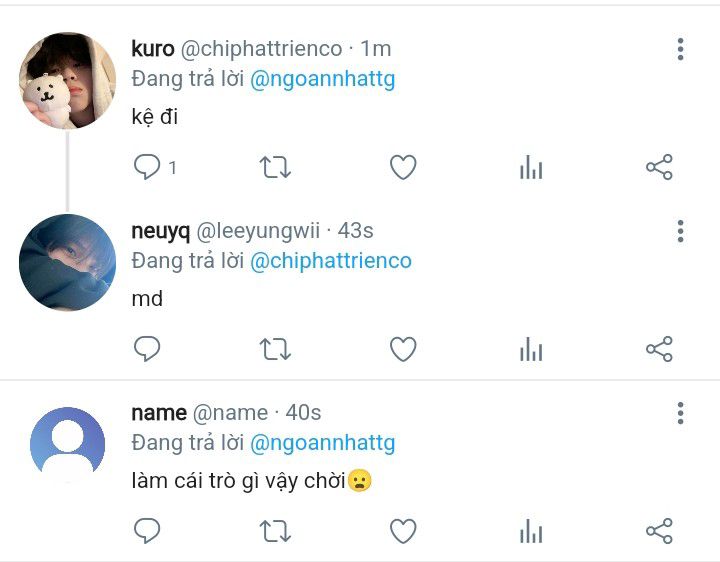Open kuro's profile picture
Image resolution: width=720 pixels, height=562 pixels.
68,81
